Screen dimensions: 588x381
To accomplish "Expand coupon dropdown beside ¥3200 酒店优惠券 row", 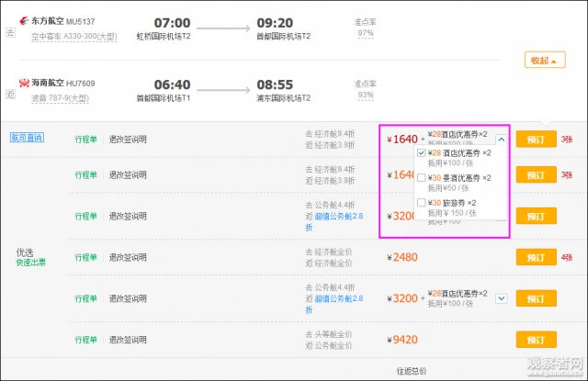I will pyautogui.click(x=502, y=298).
